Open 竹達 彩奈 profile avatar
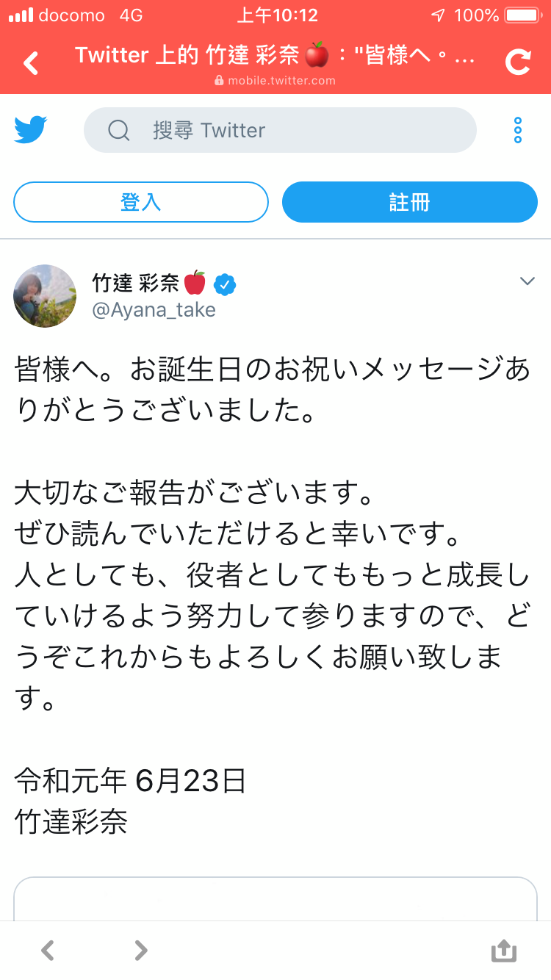The image size is (551, 980). (x=45, y=296)
